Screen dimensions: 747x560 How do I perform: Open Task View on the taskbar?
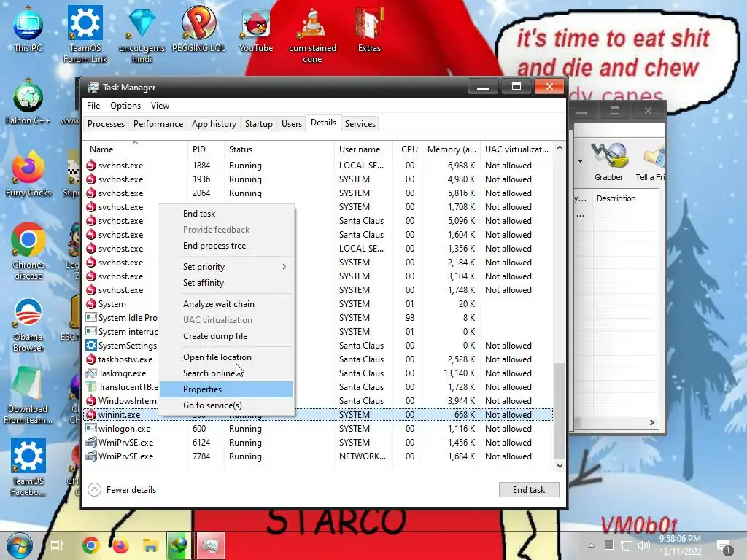57,545
